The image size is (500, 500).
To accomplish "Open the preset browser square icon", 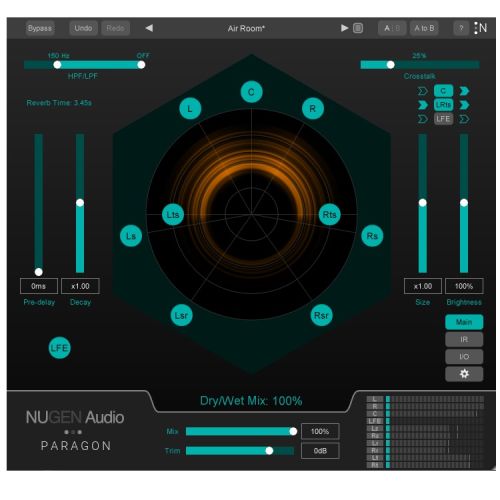I will pos(358,28).
